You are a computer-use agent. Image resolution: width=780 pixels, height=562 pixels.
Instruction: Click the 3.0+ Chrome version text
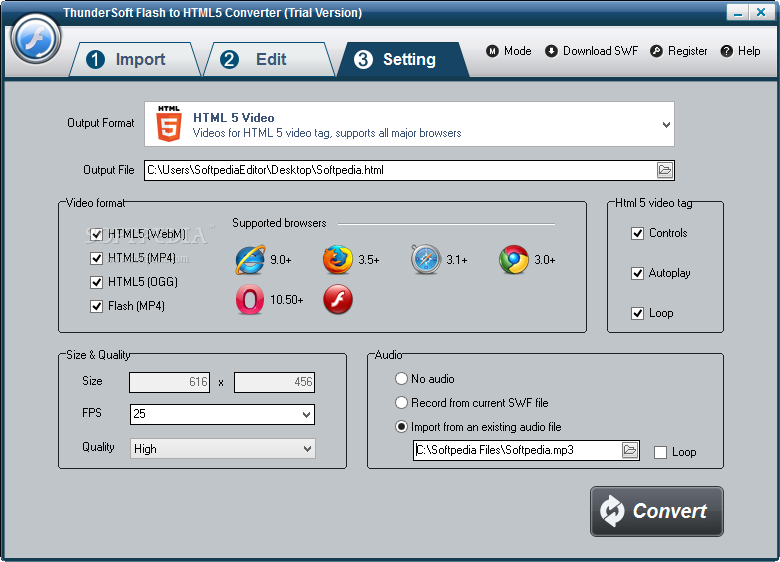(x=545, y=260)
